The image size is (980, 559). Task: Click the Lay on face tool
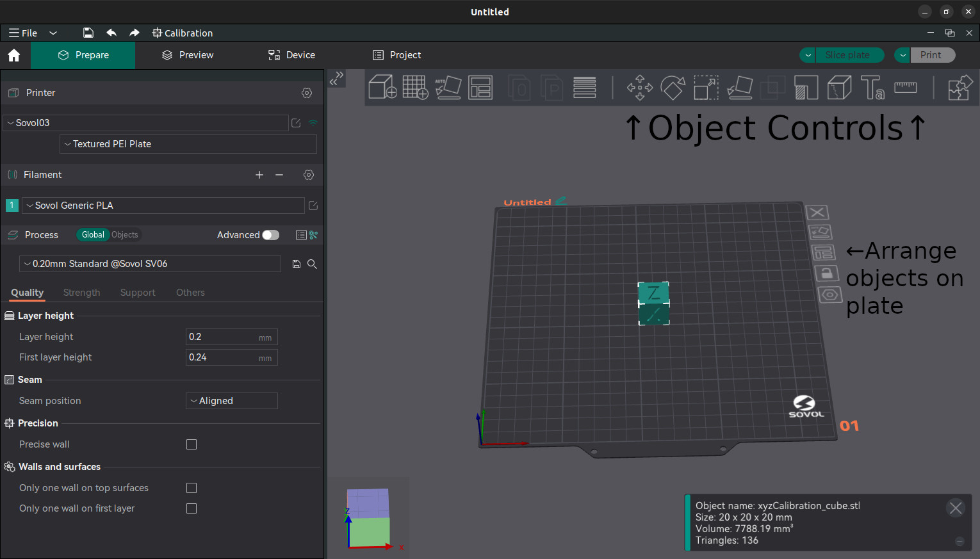(740, 87)
